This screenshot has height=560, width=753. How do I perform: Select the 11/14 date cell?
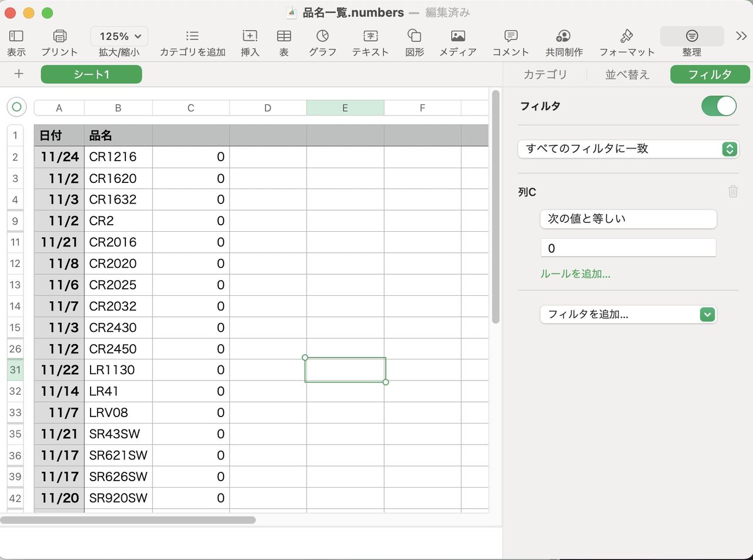tap(59, 391)
